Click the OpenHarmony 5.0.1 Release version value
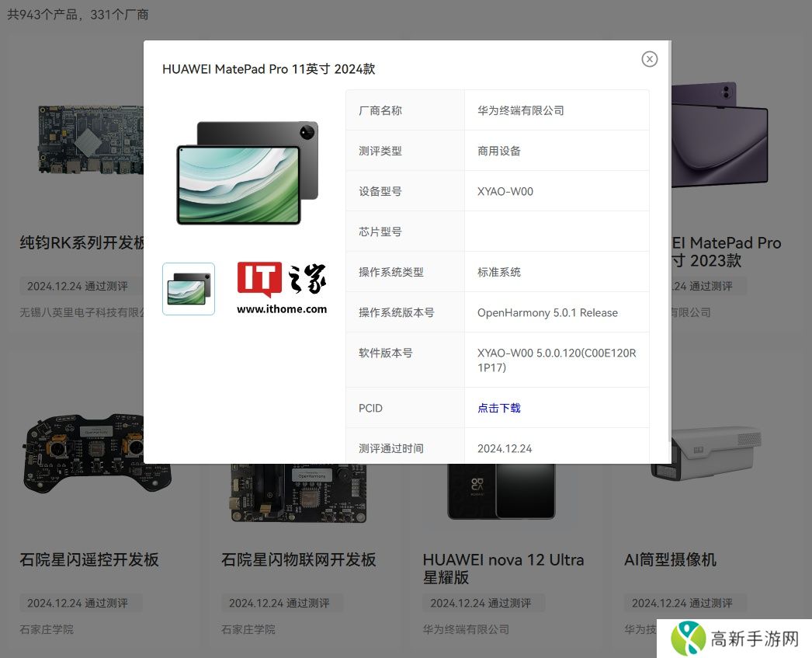Viewport: 812px width, 658px height. coord(547,312)
